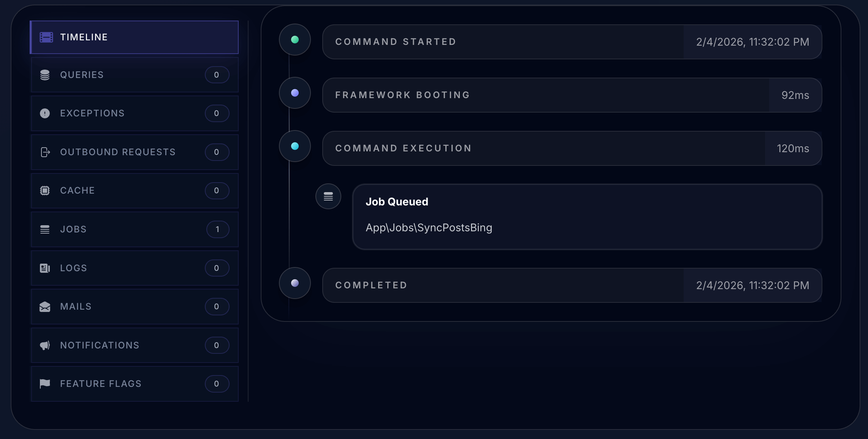Switch to the Jobs sidebar section

click(134, 229)
